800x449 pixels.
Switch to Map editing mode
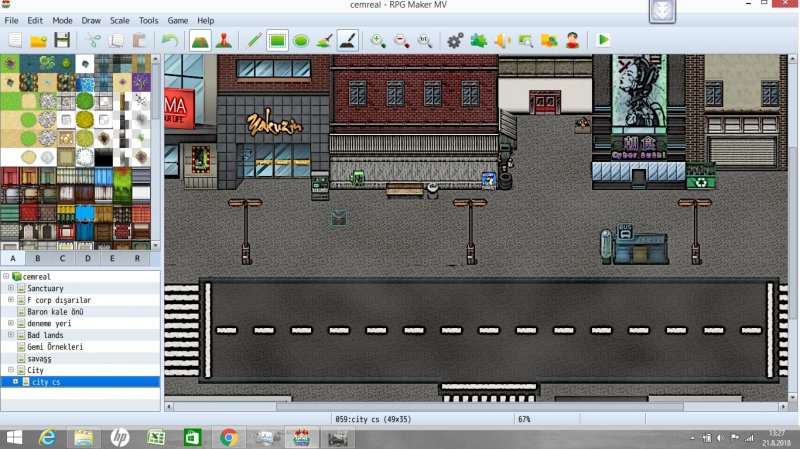pos(200,40)
